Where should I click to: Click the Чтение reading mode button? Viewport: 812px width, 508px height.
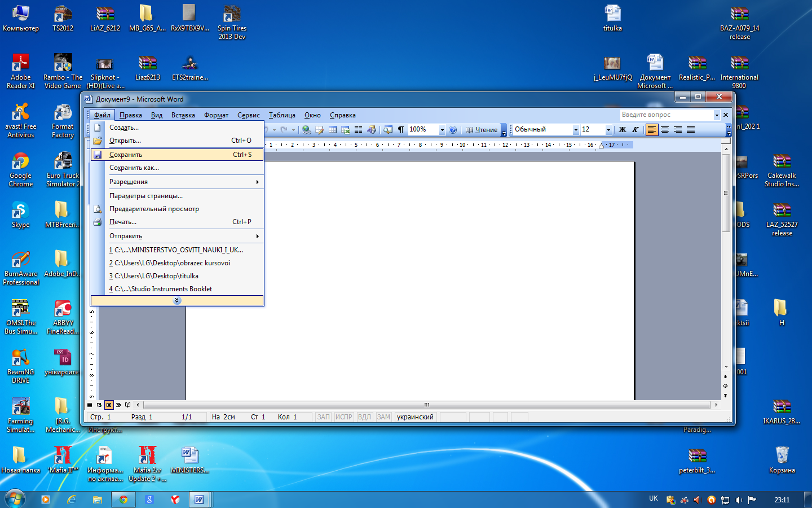[x=482, y=130]
